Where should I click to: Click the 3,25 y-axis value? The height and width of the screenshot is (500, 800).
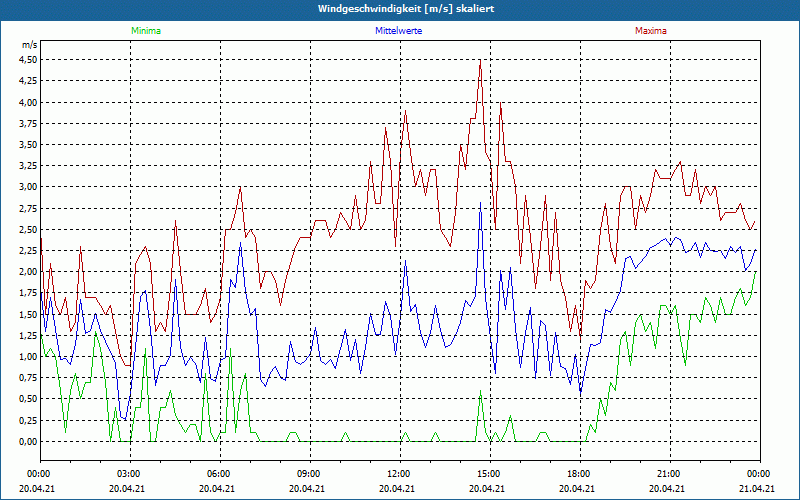(x=28, y=166)
